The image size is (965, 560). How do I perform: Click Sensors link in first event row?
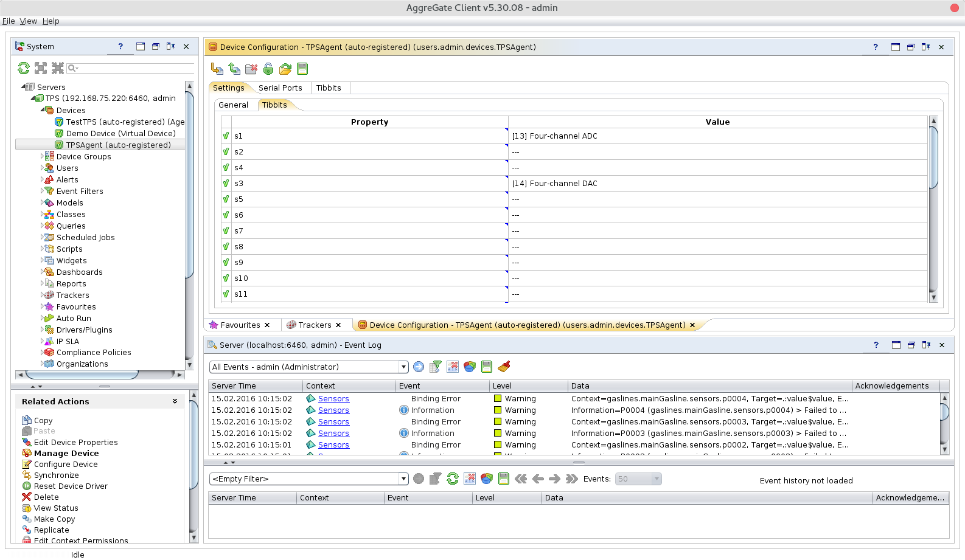pyautogui.click(x=333, y=398)
